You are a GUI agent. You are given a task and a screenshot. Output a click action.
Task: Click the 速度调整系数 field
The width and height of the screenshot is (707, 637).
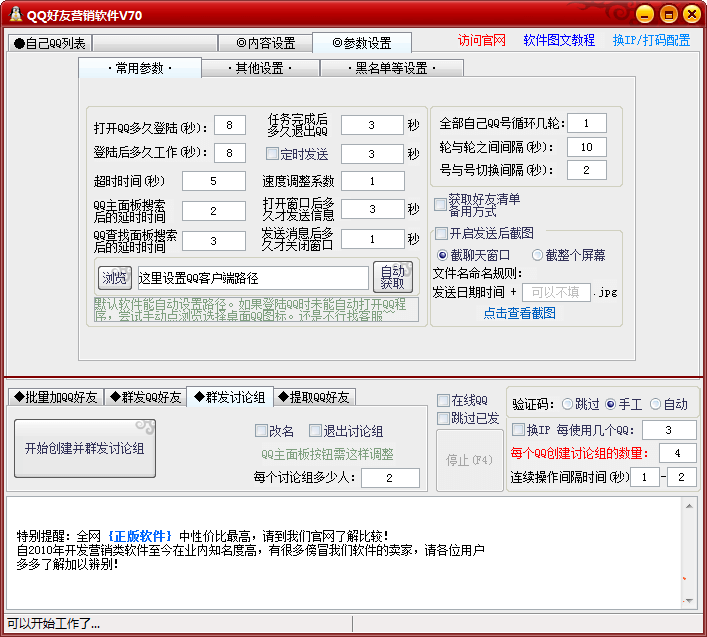click(372, 181)
